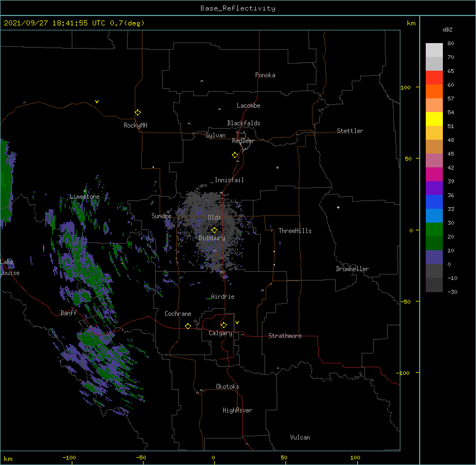Click the Calgary city label
The image size is (476, 465).
(x=220, y=333)
